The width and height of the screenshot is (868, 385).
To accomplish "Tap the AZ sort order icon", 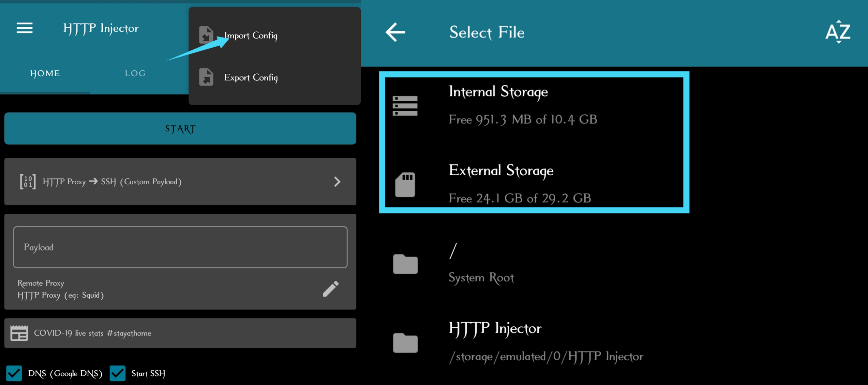I will 838,32.
